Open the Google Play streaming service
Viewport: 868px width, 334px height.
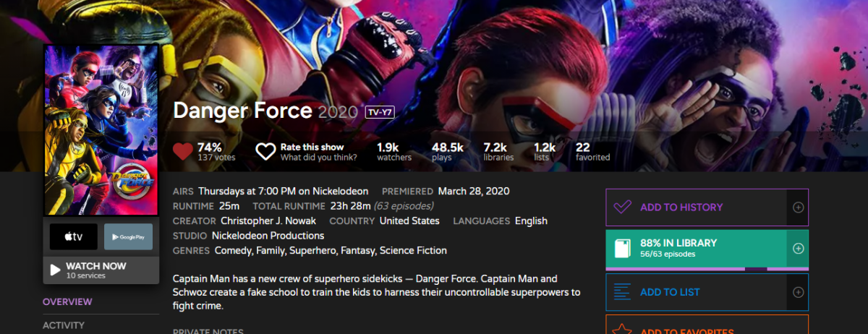(x=128, y=236)
